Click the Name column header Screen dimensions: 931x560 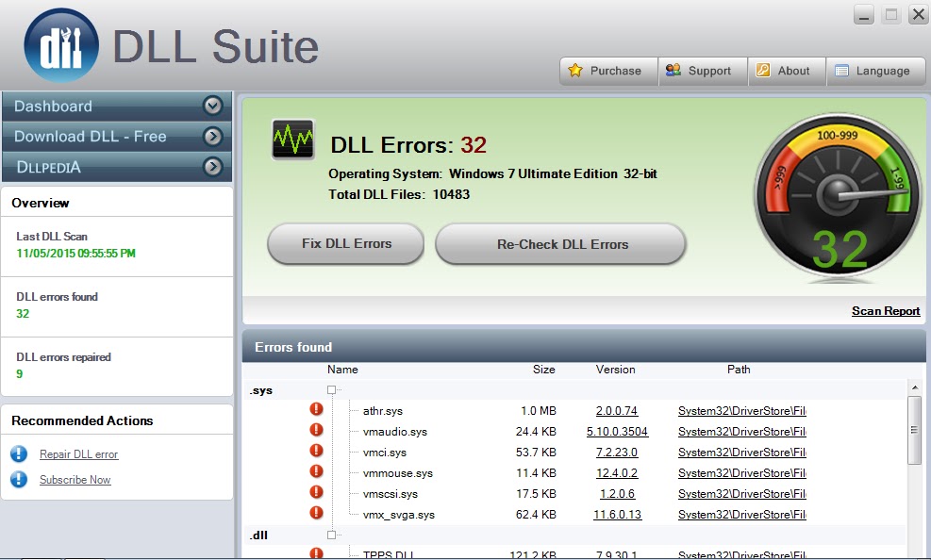(342, 369)
